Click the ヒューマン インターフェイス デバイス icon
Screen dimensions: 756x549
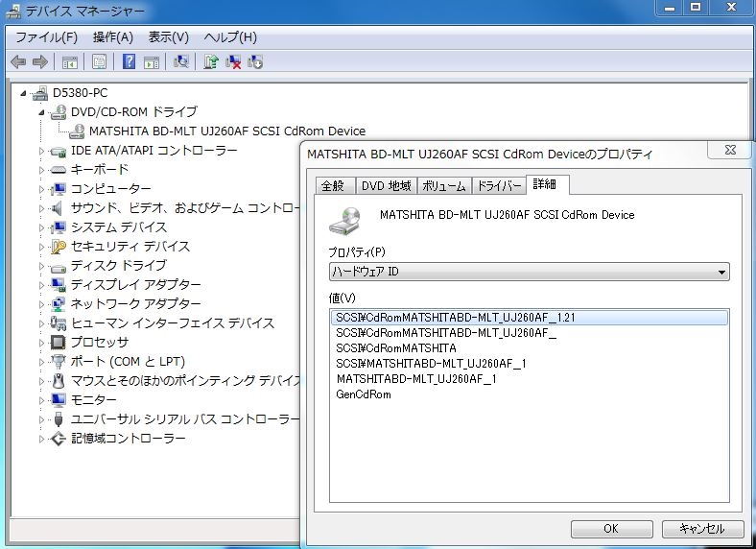59,323
